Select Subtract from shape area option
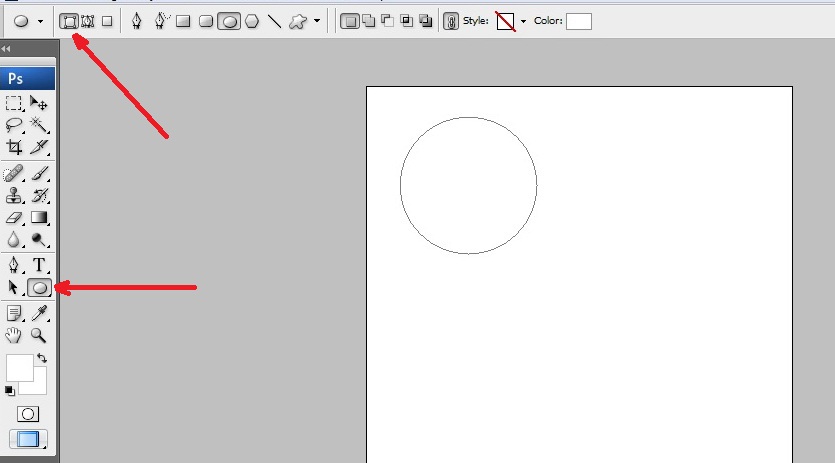Image resolution: width=835 pixels, height=463 pixels. 388,21
